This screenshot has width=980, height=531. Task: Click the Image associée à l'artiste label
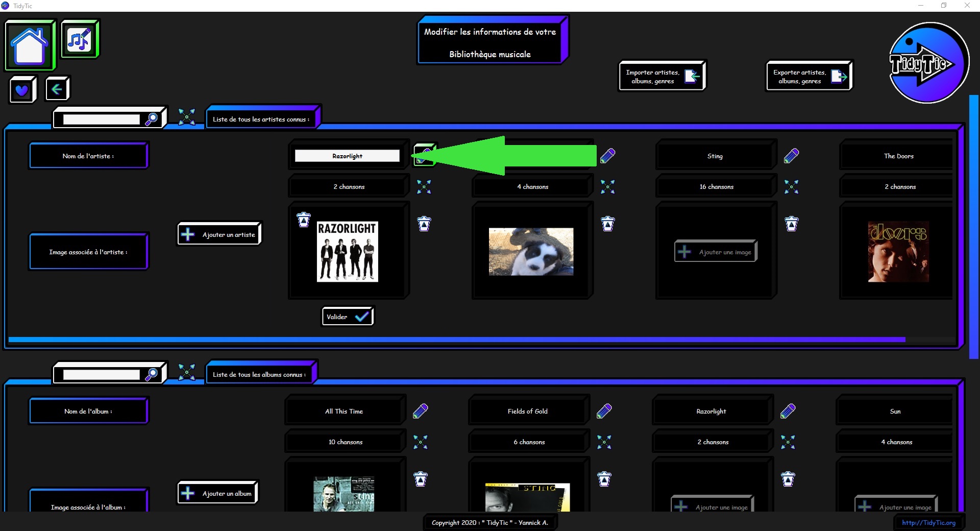tap(88, 252)
